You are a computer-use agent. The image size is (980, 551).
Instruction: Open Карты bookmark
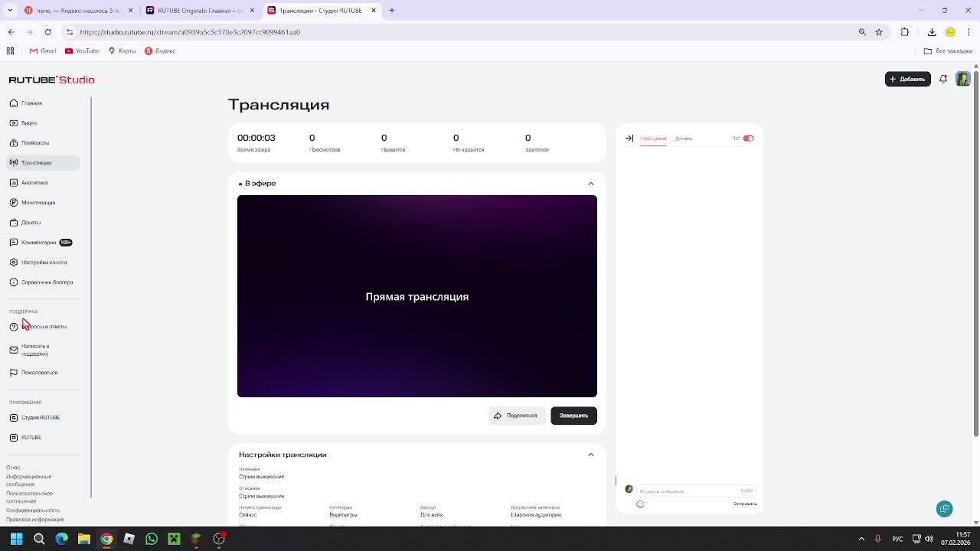[122, 51]
